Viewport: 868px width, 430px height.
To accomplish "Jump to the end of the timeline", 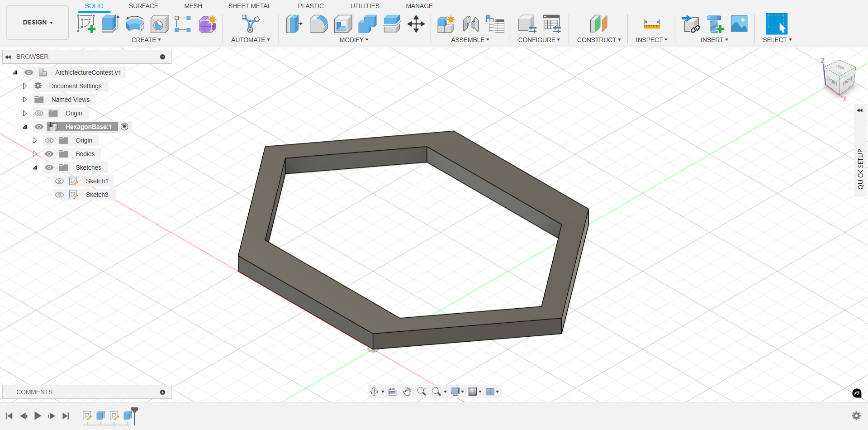I will coord(66,416).
